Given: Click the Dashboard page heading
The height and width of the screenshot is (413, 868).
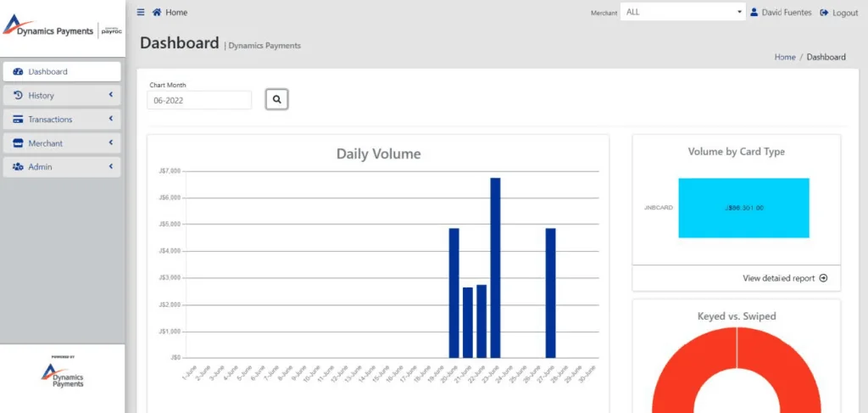Looking at the screenshot, I should [180, 42].
